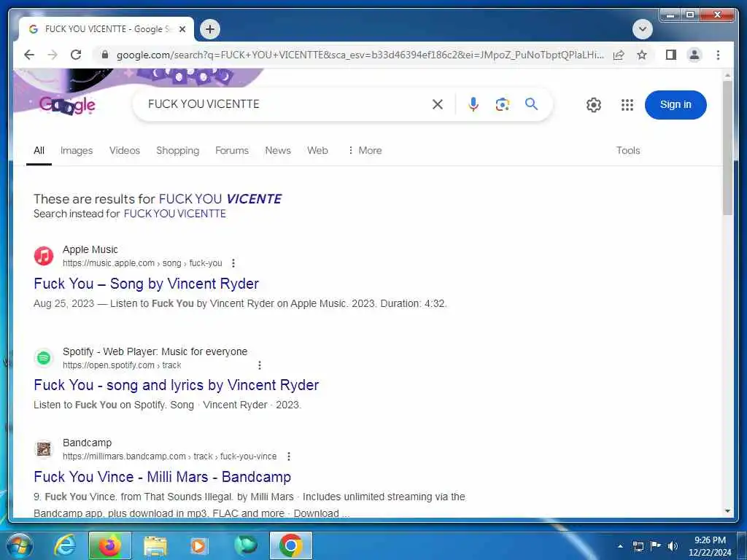This screenshot has width=747, height=560.
Task: Launch Internet Explorer from taskbar
Action: click(65, 546)
